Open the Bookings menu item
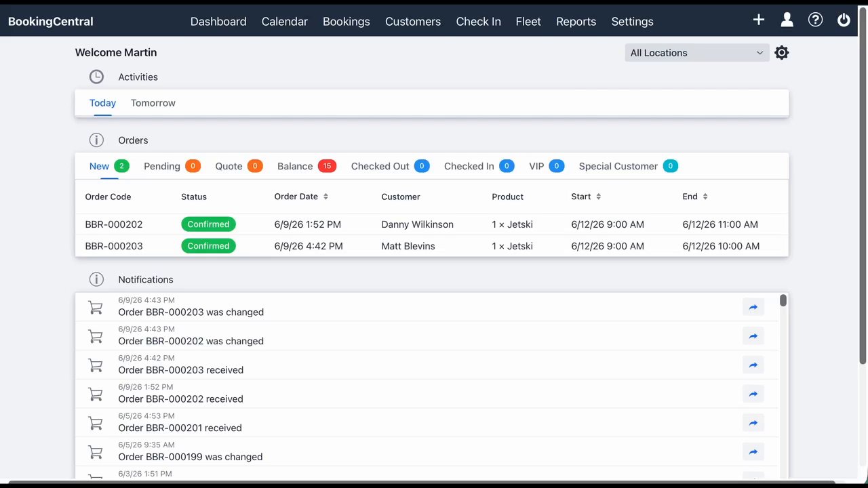The height and width of the screenshot is (488, 868). 347,21
